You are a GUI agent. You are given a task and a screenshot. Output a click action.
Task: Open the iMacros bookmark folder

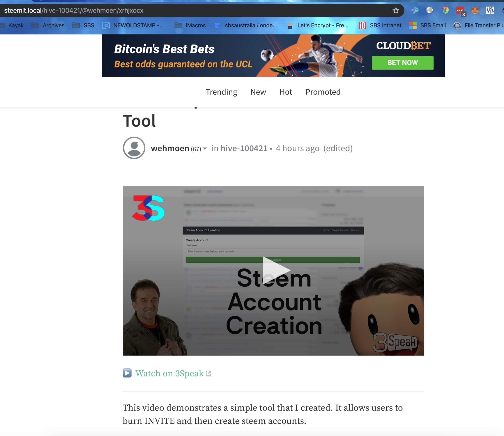(x=190, y=25)
